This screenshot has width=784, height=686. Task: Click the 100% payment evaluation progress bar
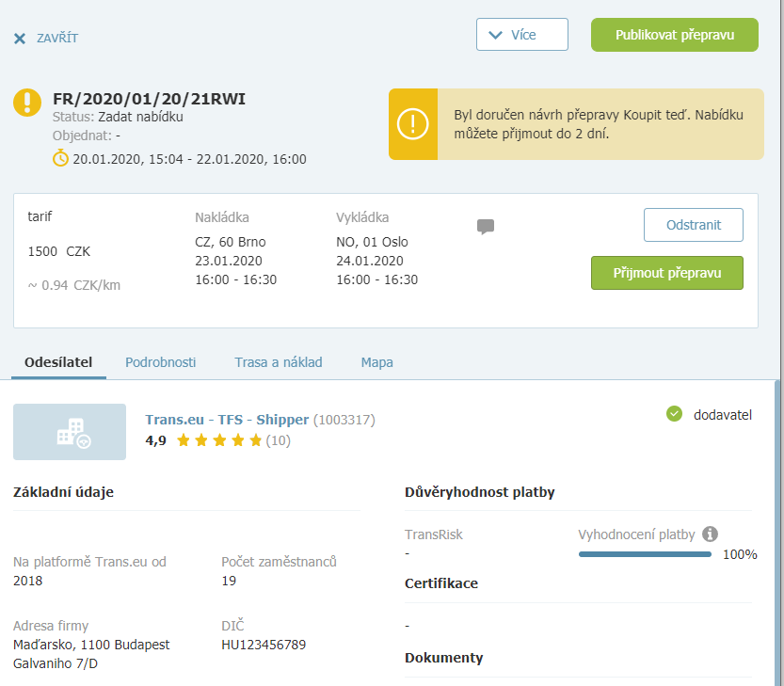coord(645,554)
